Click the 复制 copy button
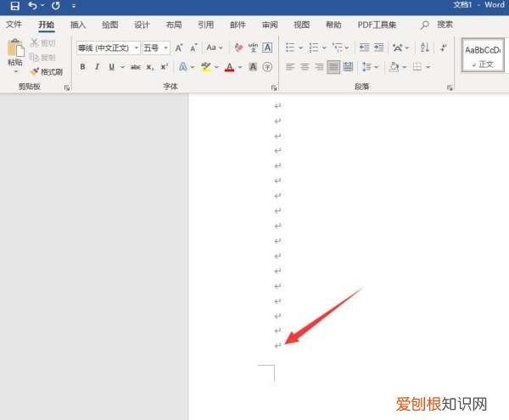 (42, 58)
